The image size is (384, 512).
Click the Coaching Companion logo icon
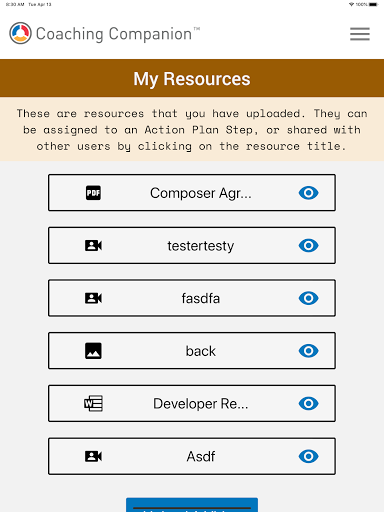coord(20,33)
